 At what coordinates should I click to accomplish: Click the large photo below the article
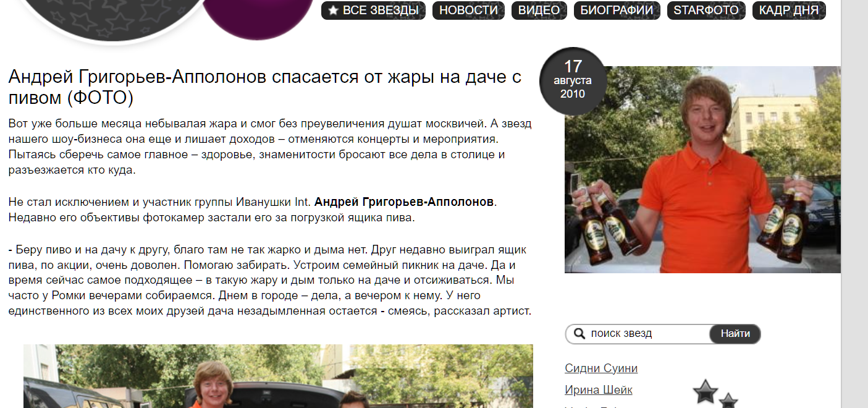point(278,376)
